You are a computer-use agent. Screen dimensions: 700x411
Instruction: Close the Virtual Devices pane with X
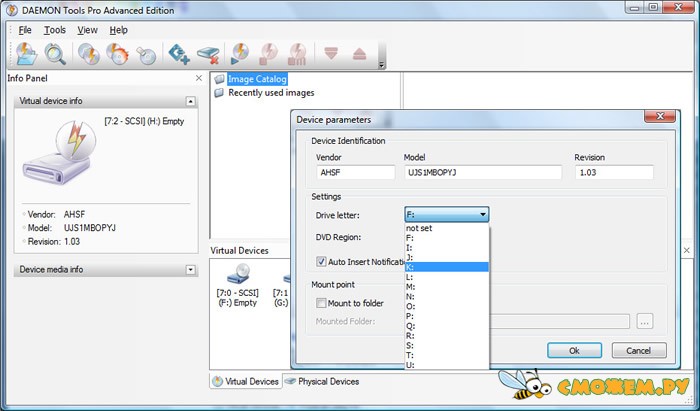[687, 250]
